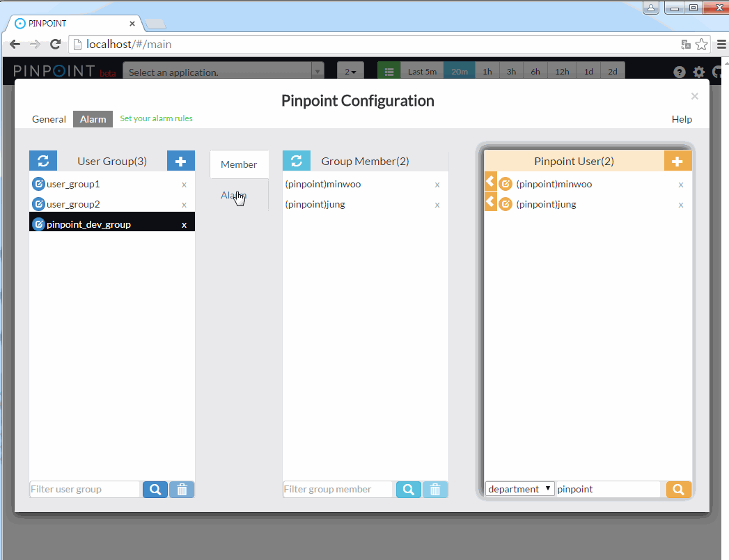Remove minwoo from Group Member list
Viewport: 729px width, 560px height.
(x=437, y=185)
